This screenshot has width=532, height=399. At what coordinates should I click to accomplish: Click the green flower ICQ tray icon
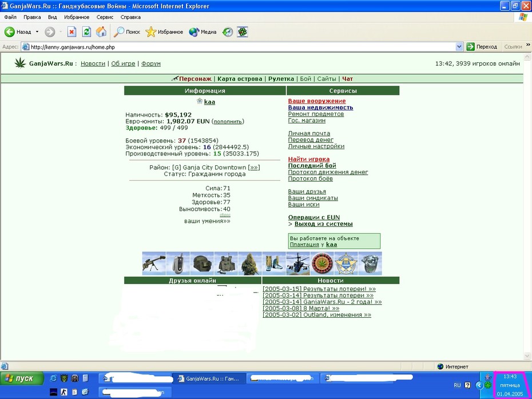click(x=488, y=385)
